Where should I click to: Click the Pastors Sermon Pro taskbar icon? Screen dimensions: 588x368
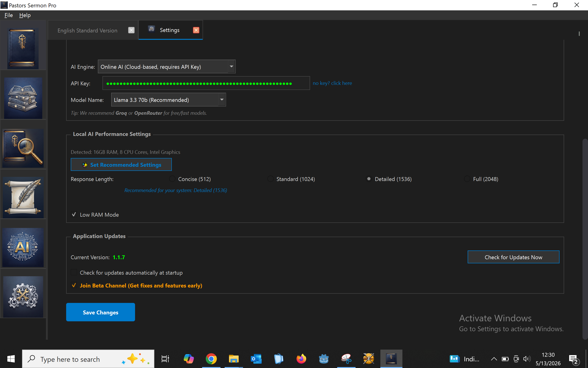[391, 359]
